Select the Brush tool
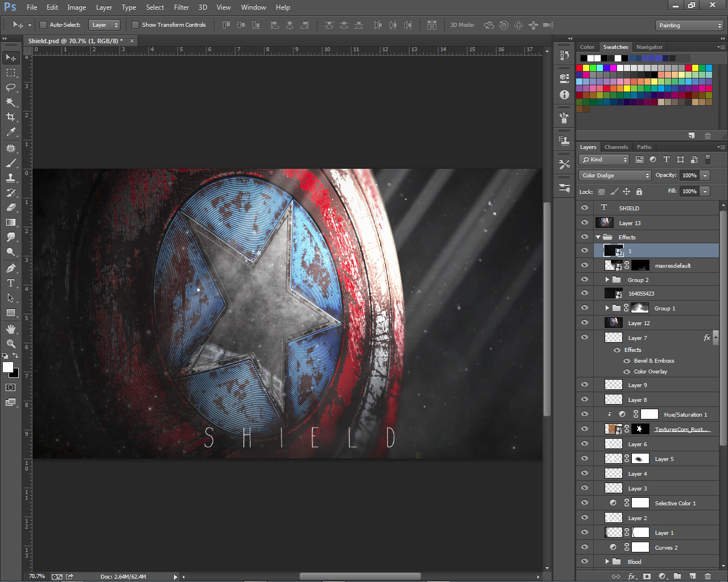 click(11, 163)
